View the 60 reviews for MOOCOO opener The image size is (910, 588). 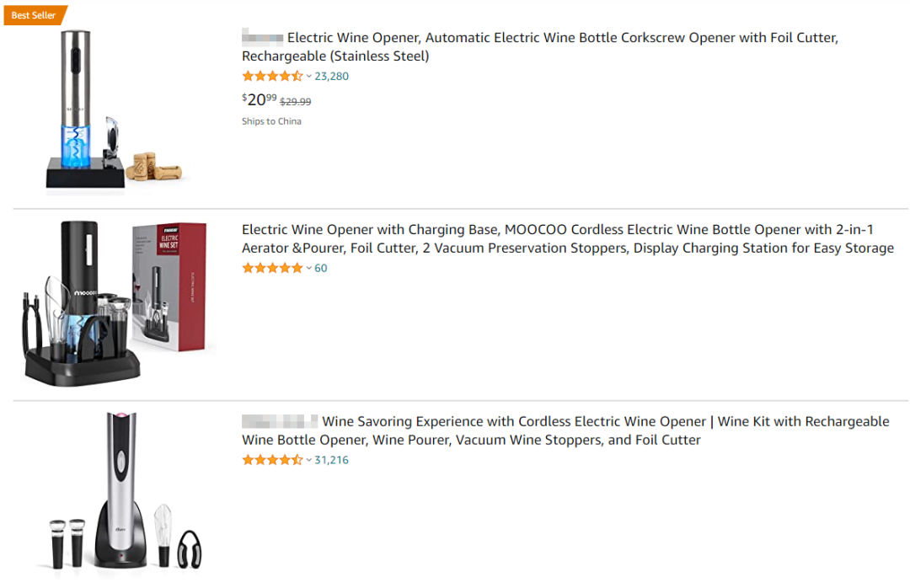[321, 269]
